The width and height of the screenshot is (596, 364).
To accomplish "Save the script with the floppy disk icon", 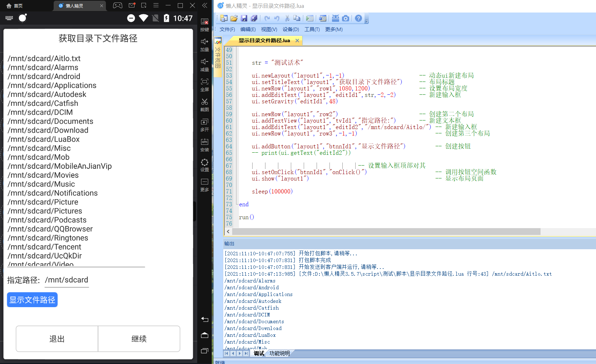I will 244,18.
